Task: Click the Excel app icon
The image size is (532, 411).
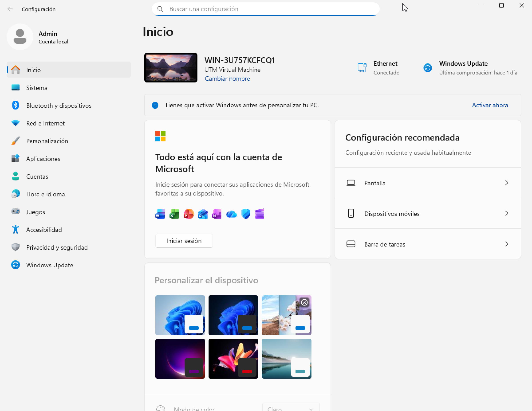Action: coord(174,214)
